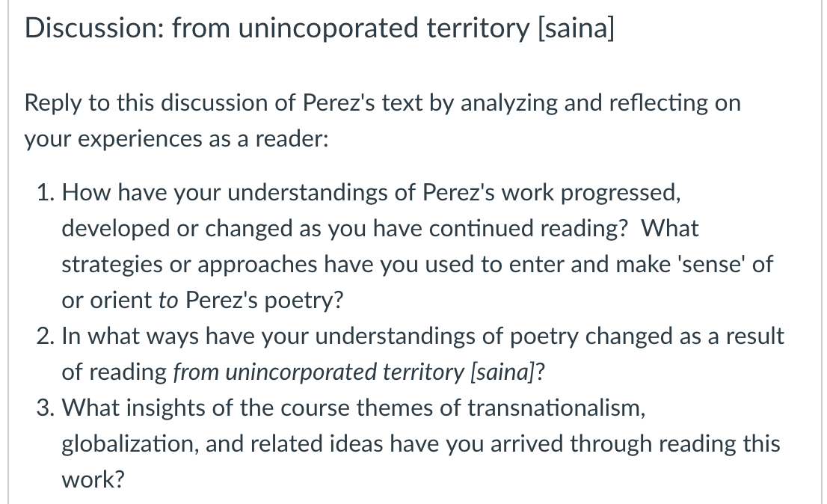The width and height of the screenshot is (827, 504).
Task: Click the final word "work?"
Action: (x=93, y=479)
